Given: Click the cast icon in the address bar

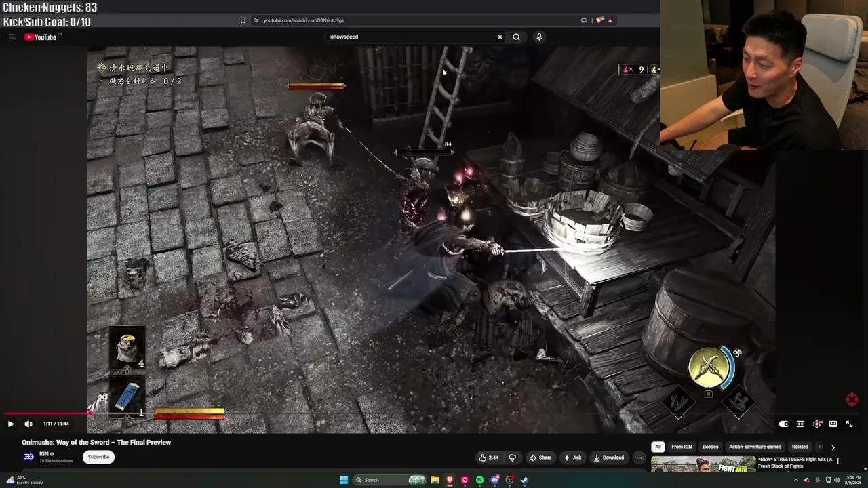Looking at the screenshot, I should point(584,20).
